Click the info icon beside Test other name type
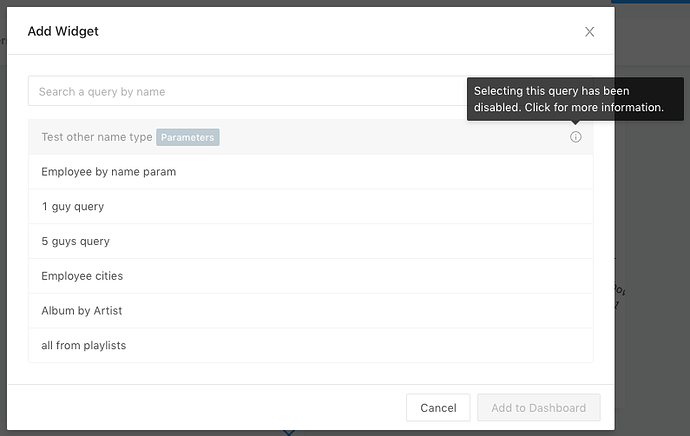 [576, 137]
